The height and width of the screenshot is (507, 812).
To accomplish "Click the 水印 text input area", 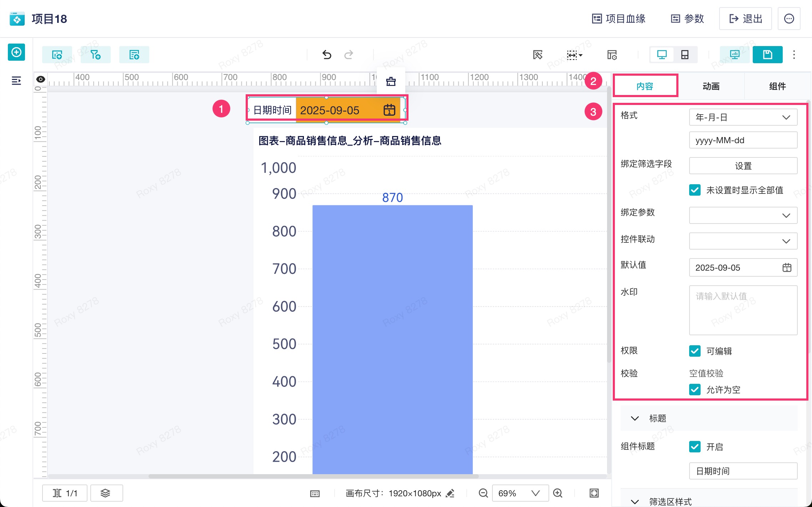I will 743,310.
